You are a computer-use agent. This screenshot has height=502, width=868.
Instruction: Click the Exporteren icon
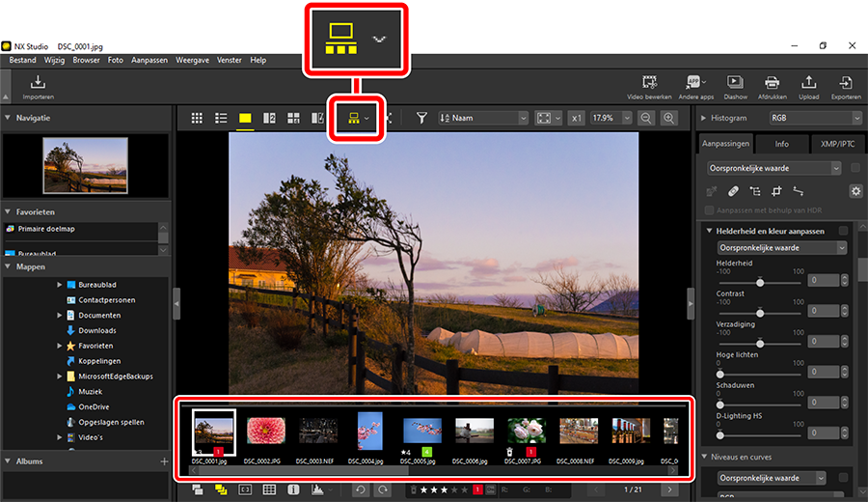click(x=845, y=83)
